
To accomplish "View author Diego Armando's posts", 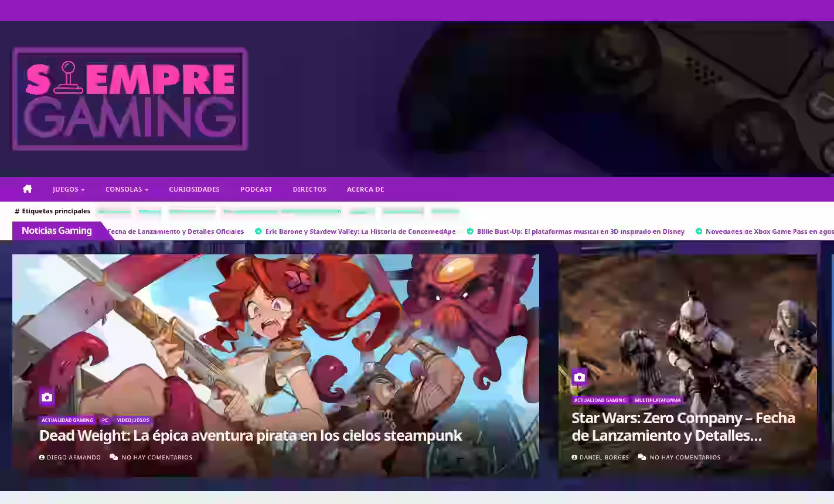I will pyautogui.click(x=74, y=457).
